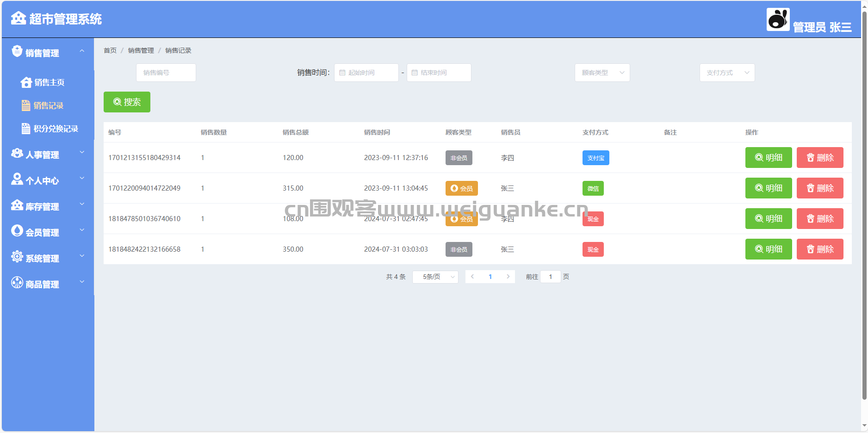Expand the 会员管理 menu chevron
Viewport: 868px width, 433px height.
click(82, 230)
